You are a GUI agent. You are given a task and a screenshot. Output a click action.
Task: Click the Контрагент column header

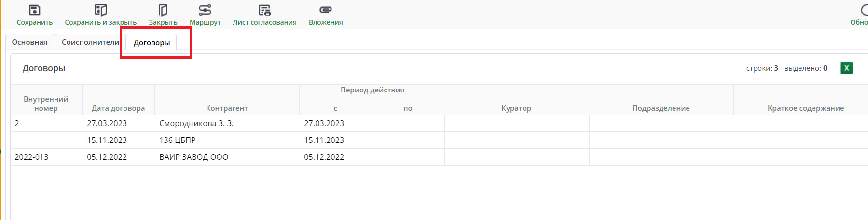click(227, 108)
